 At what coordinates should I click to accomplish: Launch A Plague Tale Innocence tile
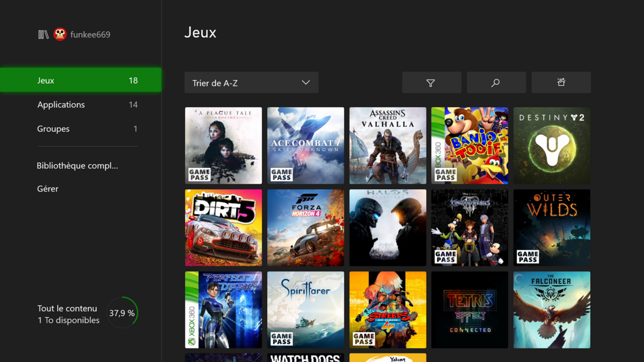click(224, 146)
